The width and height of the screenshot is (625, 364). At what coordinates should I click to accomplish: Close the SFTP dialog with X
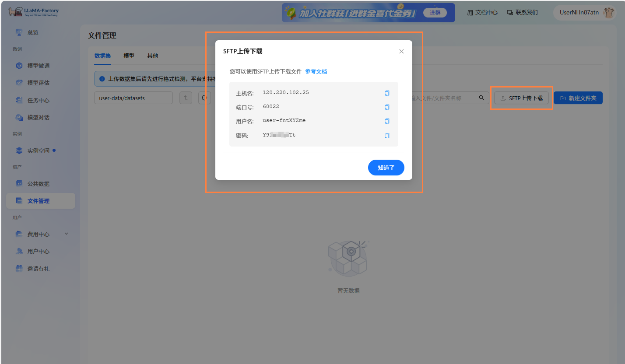click(x=401, y=51)
